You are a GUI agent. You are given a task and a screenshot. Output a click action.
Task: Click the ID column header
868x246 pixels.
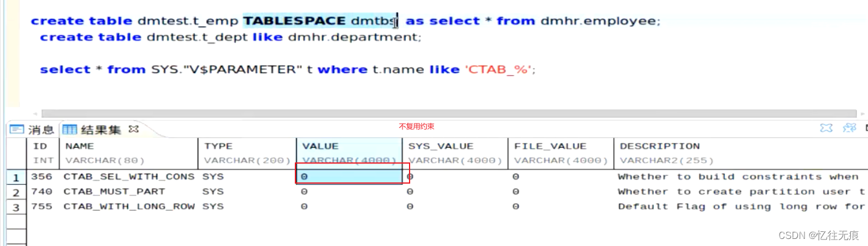pyautogui.click(x=44, y=153)
